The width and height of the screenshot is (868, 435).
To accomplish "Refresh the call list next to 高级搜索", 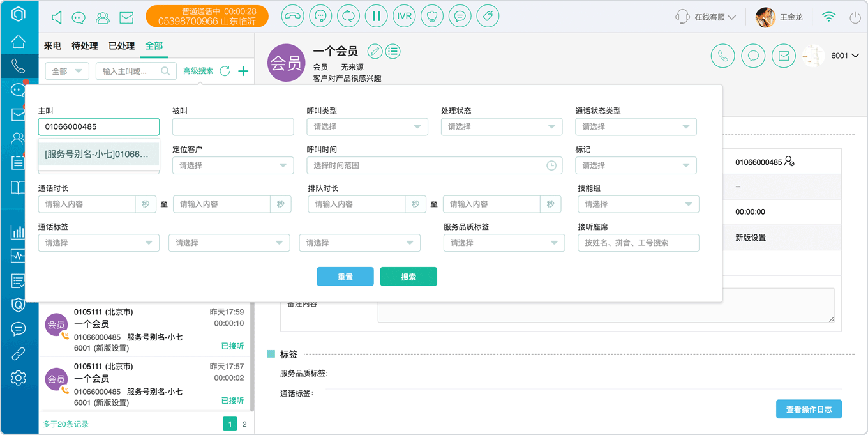I will point(225,71).
